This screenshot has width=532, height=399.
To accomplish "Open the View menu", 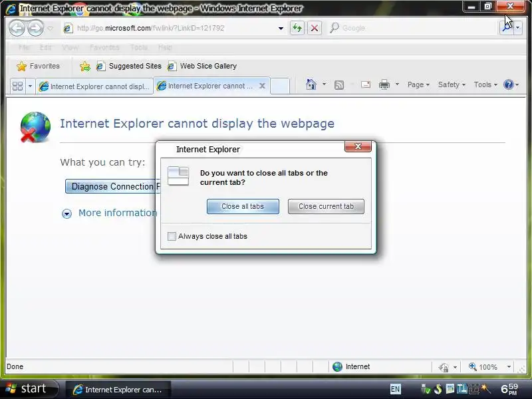I will point(70,47).
